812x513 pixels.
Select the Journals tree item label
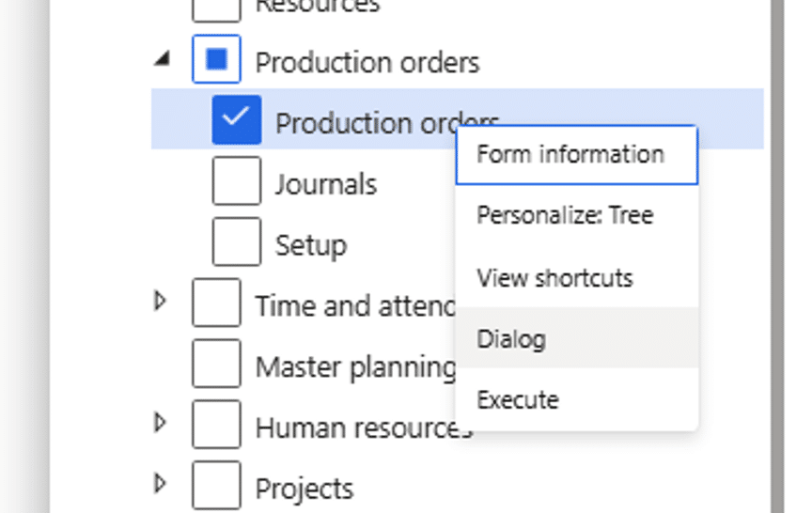325,183
